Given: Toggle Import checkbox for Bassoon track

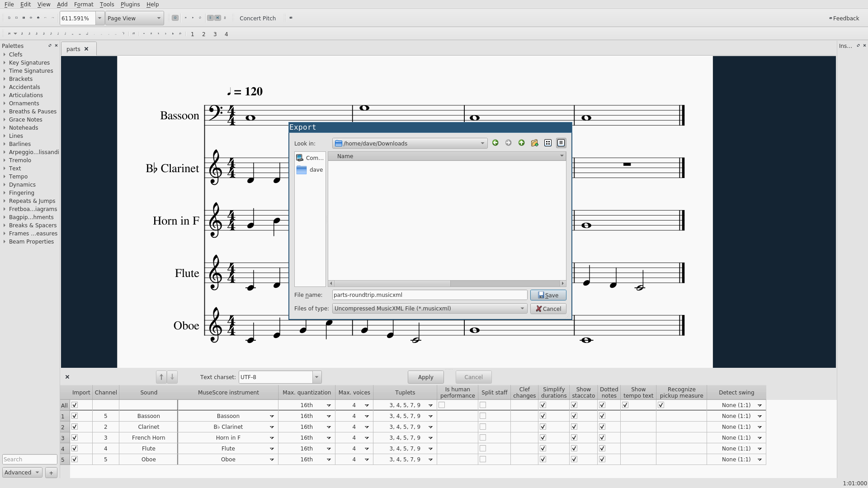Looking at the screenshot, I should (x=75, y=416).
